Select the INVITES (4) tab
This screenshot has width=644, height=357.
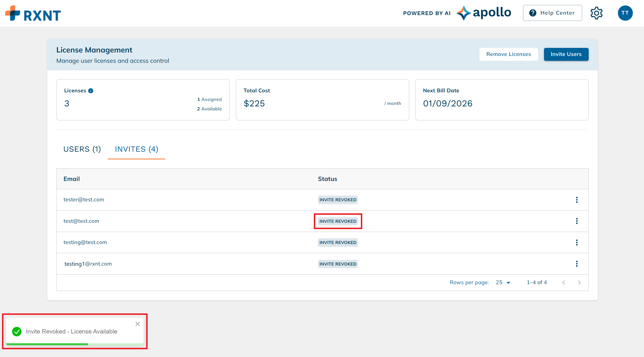point(136,149)
